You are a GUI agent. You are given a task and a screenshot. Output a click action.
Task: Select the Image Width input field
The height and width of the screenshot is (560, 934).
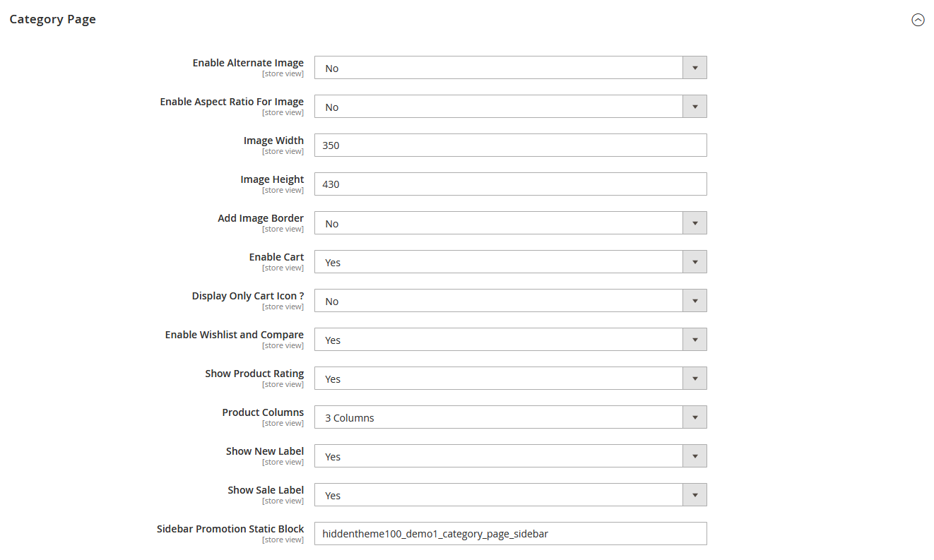click(x=510, y=145)
